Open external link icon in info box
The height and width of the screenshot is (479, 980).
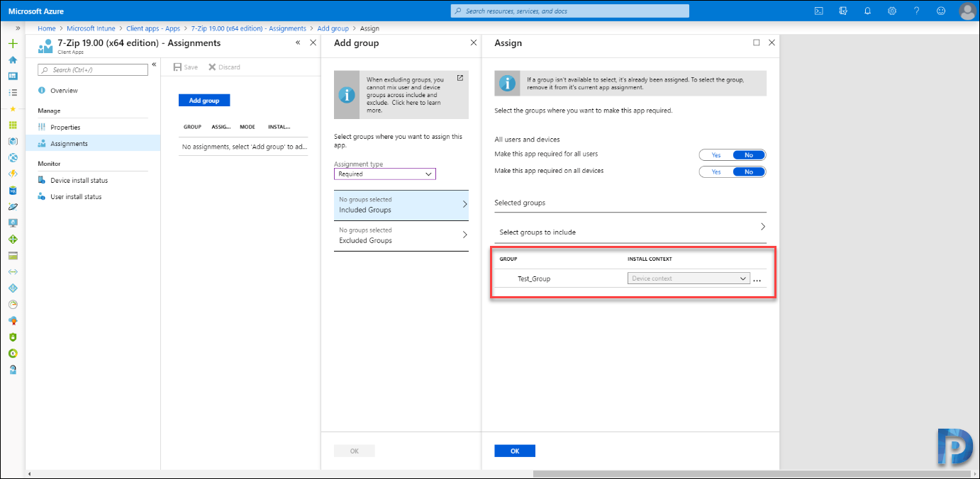pos(460,78)
